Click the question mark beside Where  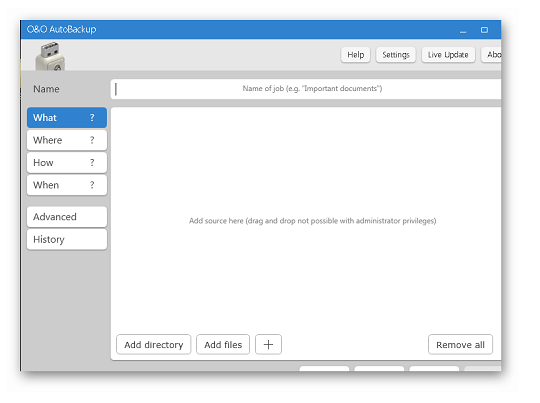pos(92,140)
